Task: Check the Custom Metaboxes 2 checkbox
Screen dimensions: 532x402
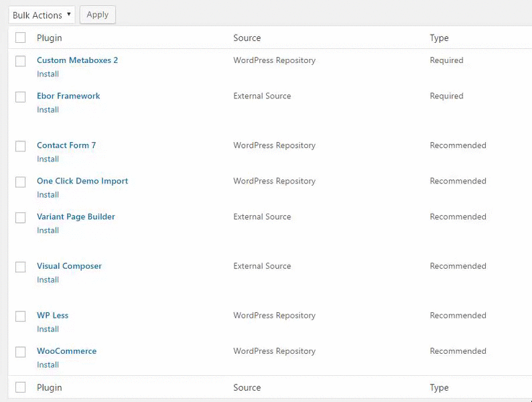Action: point(20,61)
